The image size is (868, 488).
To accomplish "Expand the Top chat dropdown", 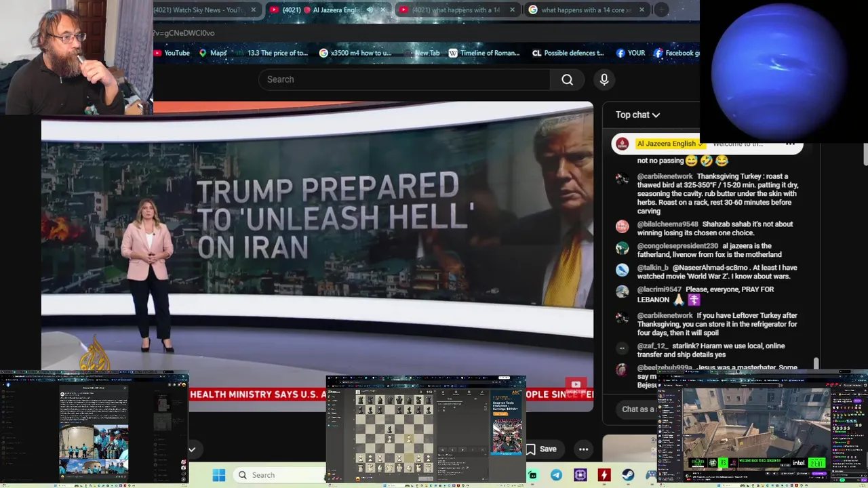I will (637, 115).
